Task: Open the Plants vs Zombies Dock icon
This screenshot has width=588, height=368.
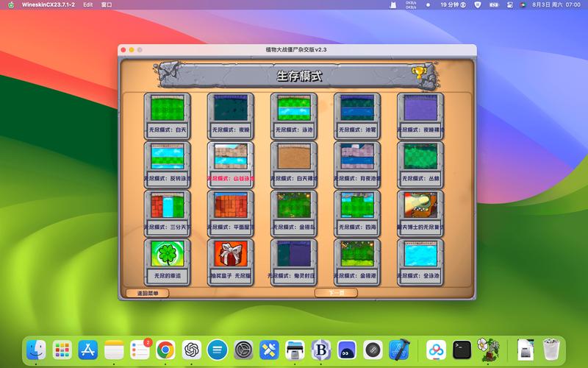Action: (487, 349)
